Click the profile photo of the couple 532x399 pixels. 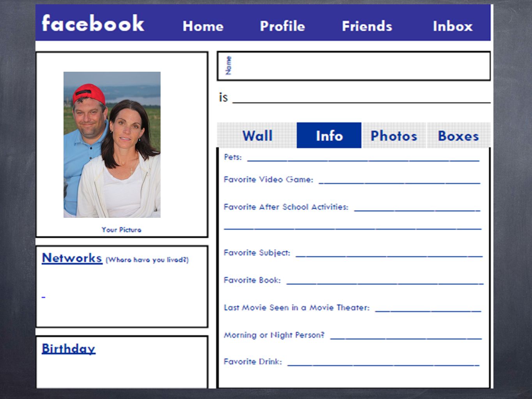coord(112,145)
